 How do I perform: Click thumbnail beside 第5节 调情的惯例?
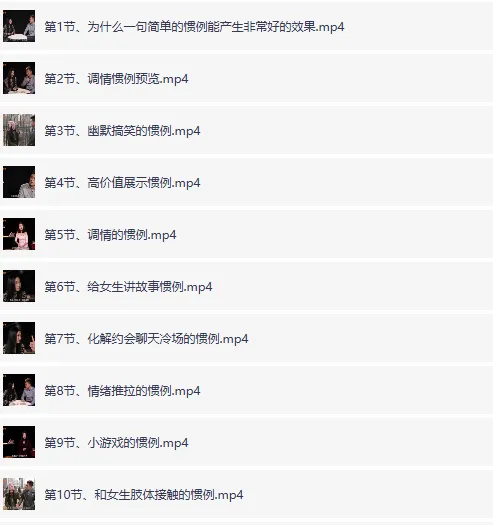tap(19, 234)
